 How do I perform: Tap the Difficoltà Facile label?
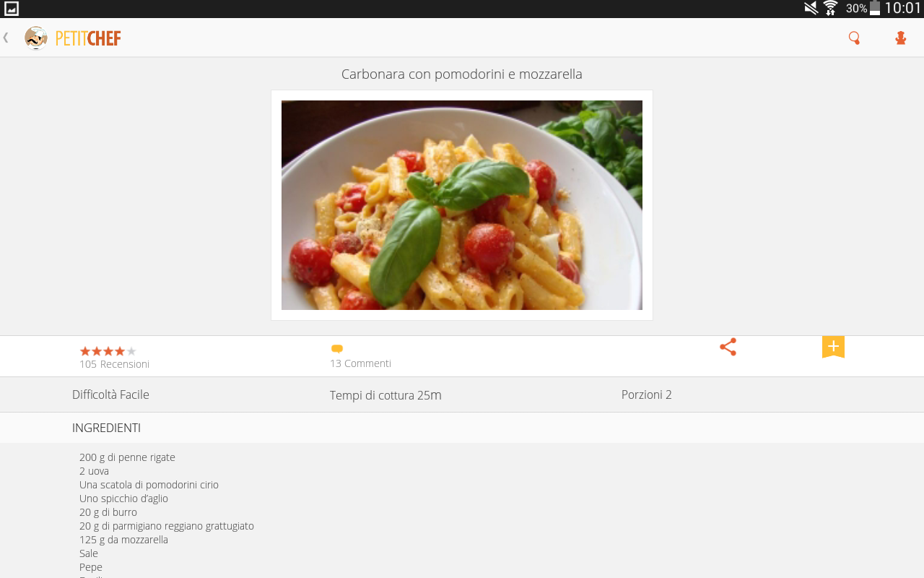click(110, 394)
